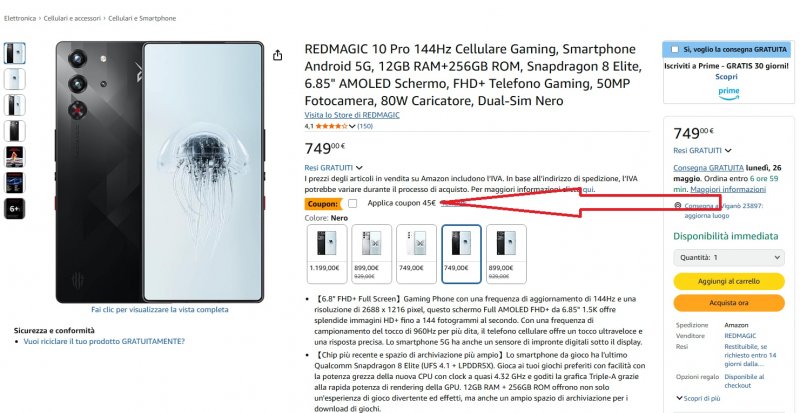
Task: Choose the 1.199,00€ color variant swatch
Action: click(327, 254)
